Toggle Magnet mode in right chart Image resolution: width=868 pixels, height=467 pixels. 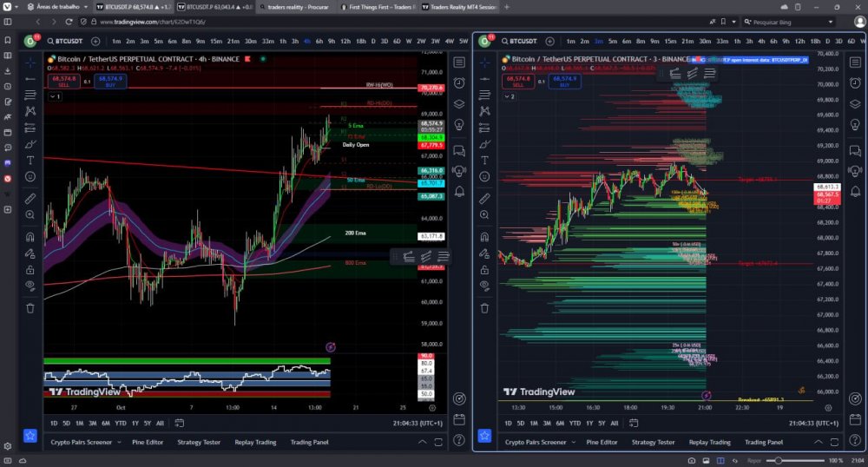[x=485, y=237]
